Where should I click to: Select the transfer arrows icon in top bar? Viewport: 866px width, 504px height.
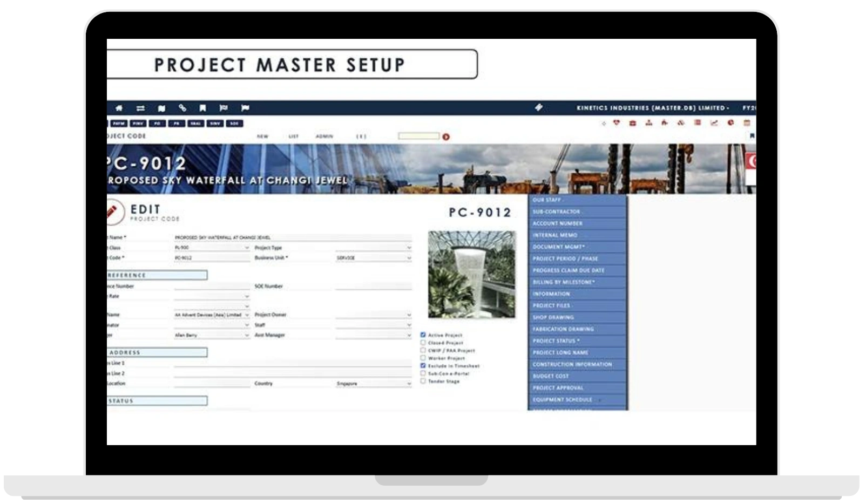click(141, 108)
